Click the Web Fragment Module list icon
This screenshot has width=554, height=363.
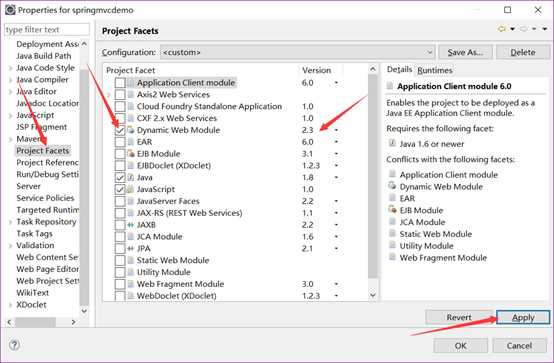(x=131, y=284)
